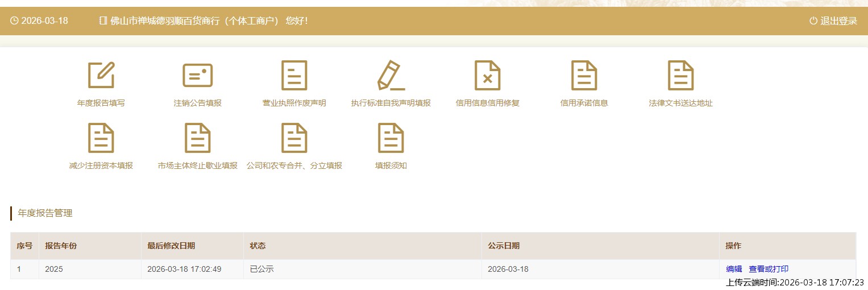Select the 公示日期 column header
This screenshot has height=290, width=868.
(504, 246)
